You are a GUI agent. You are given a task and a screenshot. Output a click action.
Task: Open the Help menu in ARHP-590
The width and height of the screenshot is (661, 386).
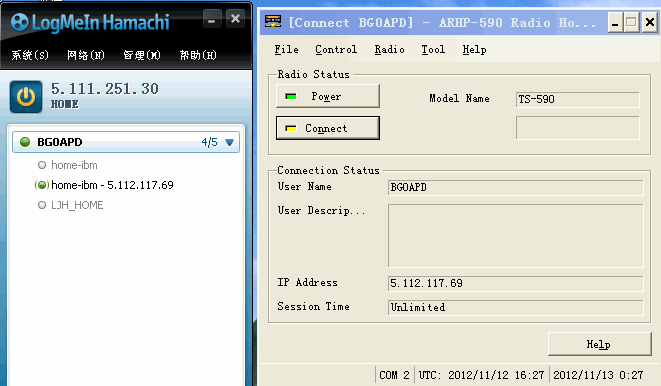pyautogui.click(x=474, y=50)
